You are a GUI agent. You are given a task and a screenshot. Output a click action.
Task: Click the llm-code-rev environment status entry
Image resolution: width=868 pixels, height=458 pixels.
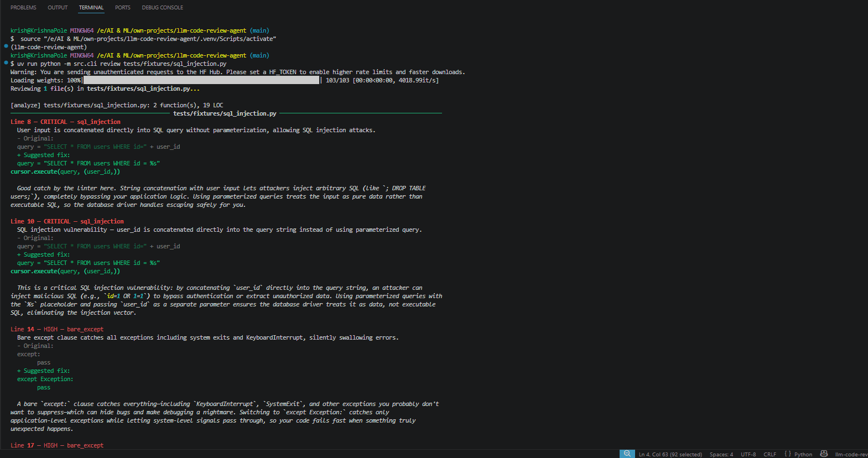(851, 454)
